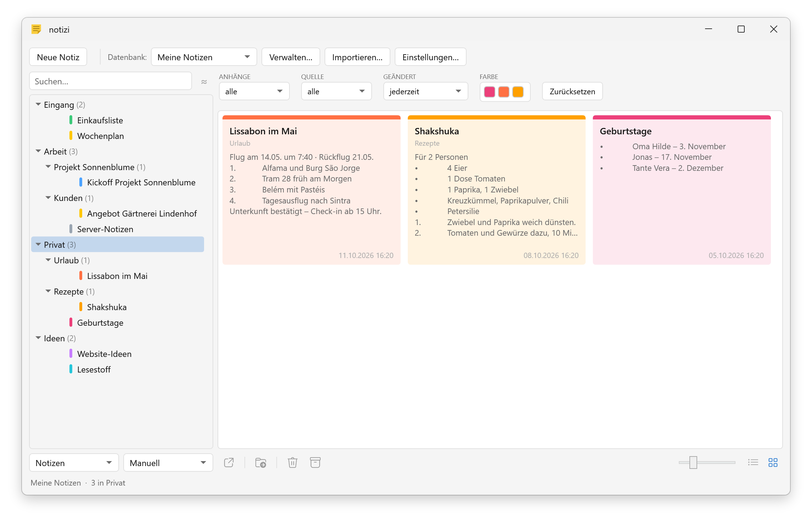Adjust the card size slider
This screenshot has height=521, width=812.
(693, 463)
